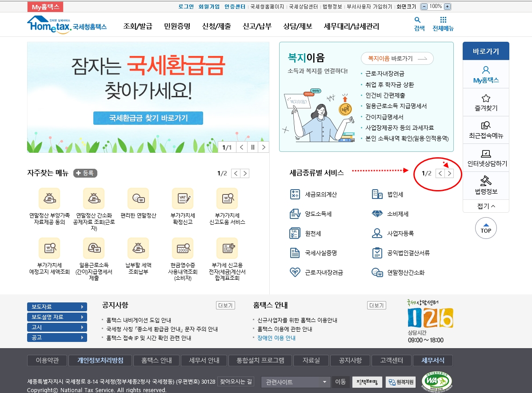Open 법령정보 gavel icon
Image resolution: width=532 pixels, height=393 pixels.
pos(486,181)
